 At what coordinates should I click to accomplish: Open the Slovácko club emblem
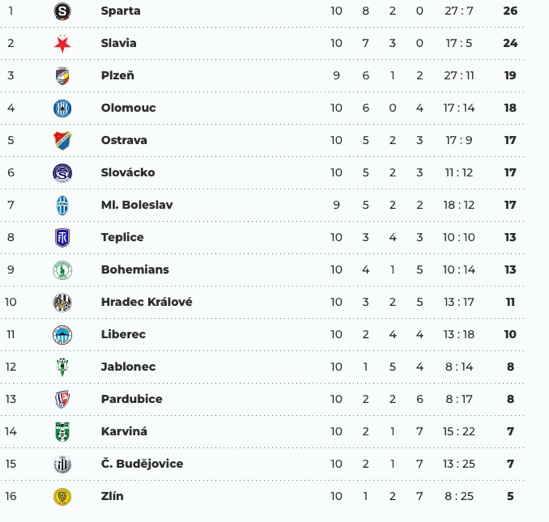point(62,173)
